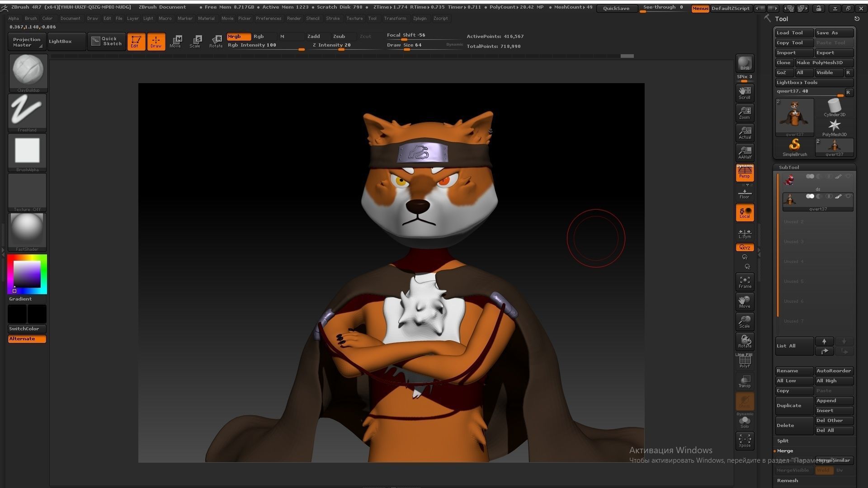The height and width of the screenshot is (488, 868).
Task: Click the right shelf Rotate view icon
Action: click(745, 342)
